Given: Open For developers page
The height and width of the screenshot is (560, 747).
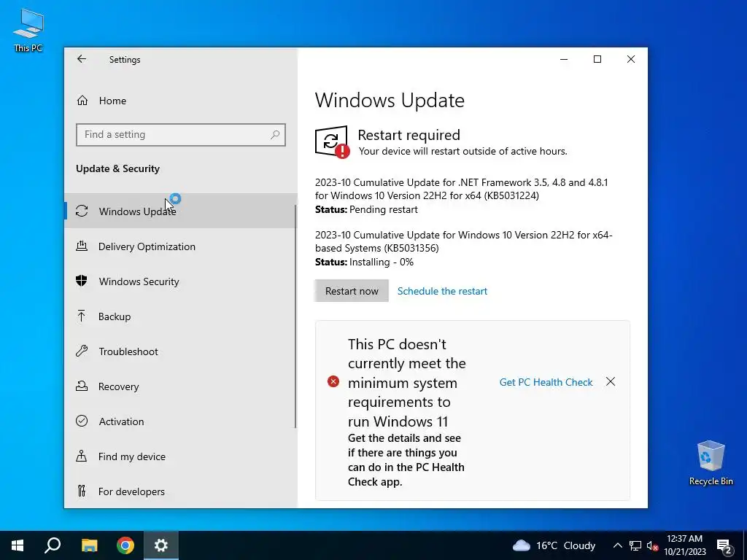Looking at the screenshot, I should click(x=181, y=491).
